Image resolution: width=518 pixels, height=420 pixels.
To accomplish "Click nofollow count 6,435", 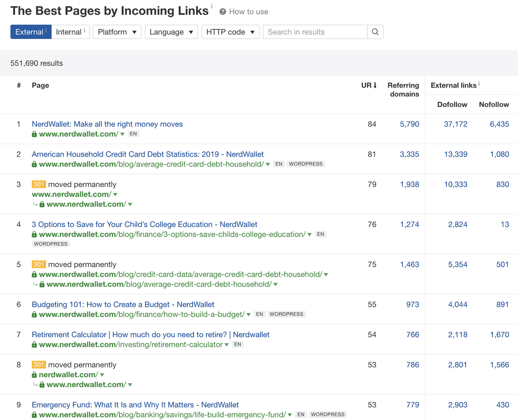I will click(x=500, y=124).
